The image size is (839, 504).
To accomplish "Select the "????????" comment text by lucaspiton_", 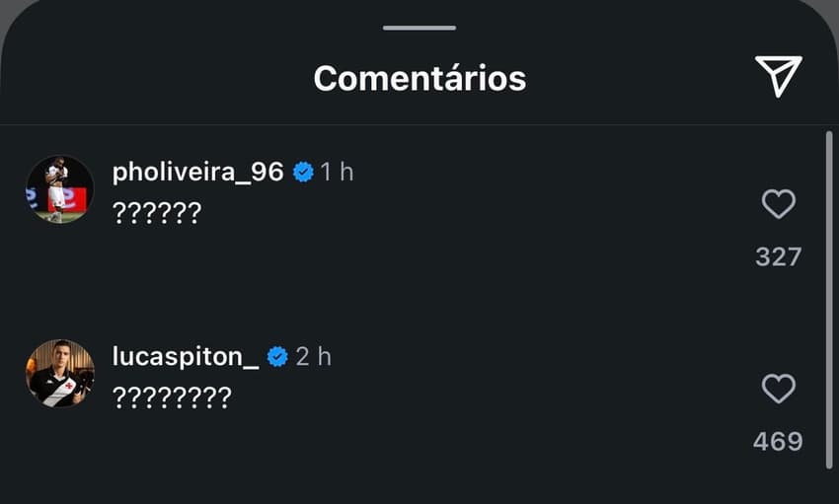I will click(172, 397).
